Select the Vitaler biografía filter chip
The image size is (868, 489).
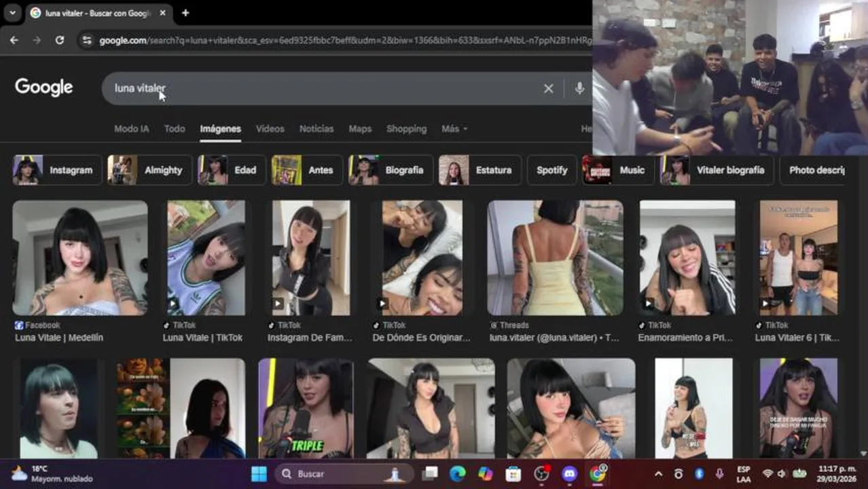717,170
